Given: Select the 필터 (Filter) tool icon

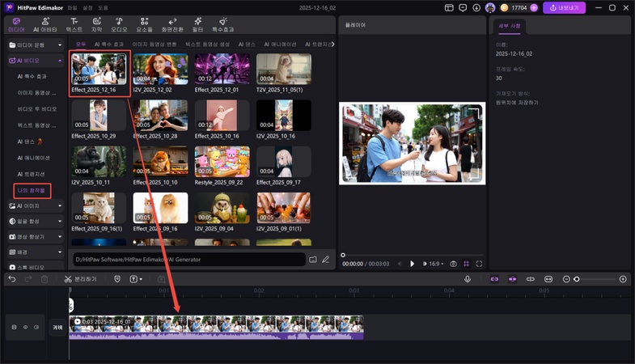Looking at the screenshot, I should pos(198,24).
